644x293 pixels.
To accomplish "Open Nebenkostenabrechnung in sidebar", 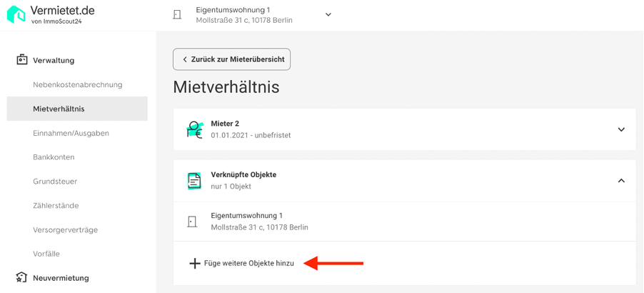I will tap(78, 84).
